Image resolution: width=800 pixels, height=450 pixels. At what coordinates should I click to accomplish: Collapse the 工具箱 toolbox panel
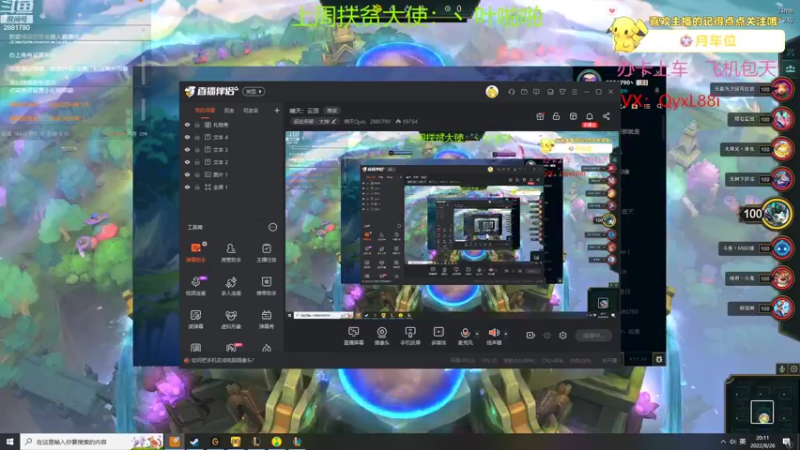[273, 227]
